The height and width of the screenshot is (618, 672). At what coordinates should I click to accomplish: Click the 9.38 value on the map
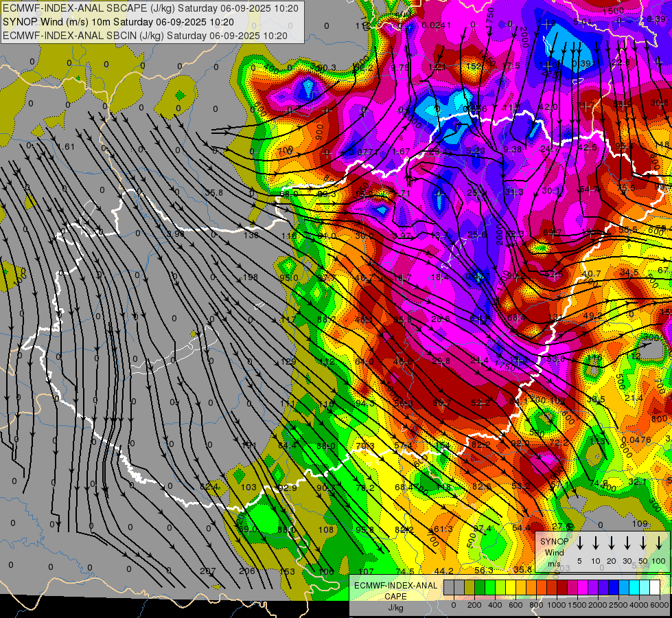[x=513, y=149]
